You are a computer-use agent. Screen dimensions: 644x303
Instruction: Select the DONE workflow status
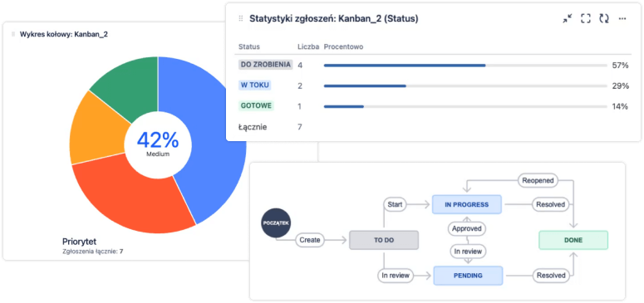pos(573,240)
